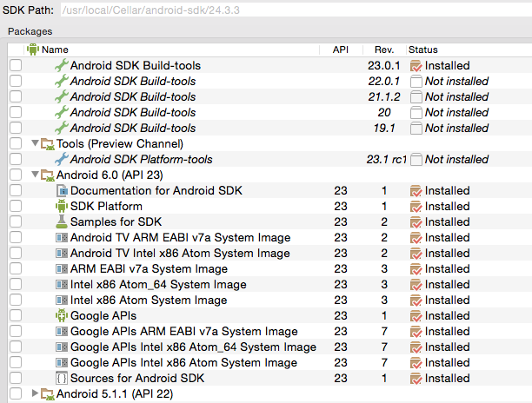Image resolution: width=532 pixels, height=403 pixels.
Task: Click the Android icon in the Name header
Action: tap(33, 50)
